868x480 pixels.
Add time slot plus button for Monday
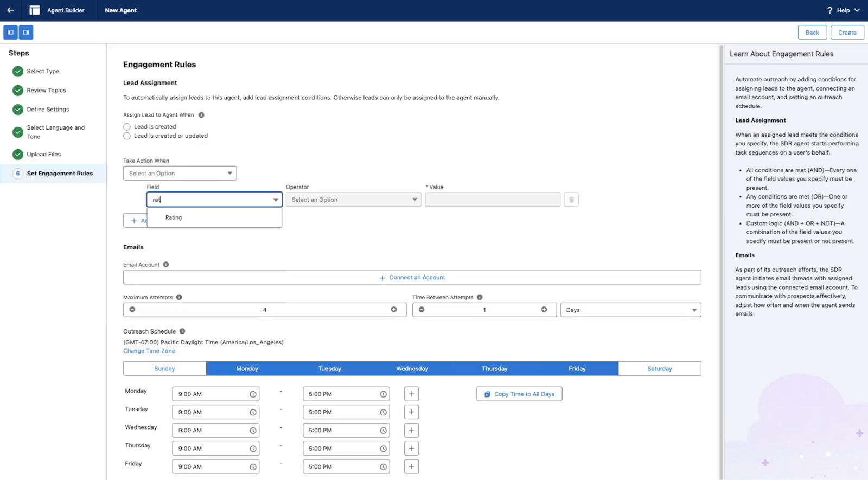point(411,394)
